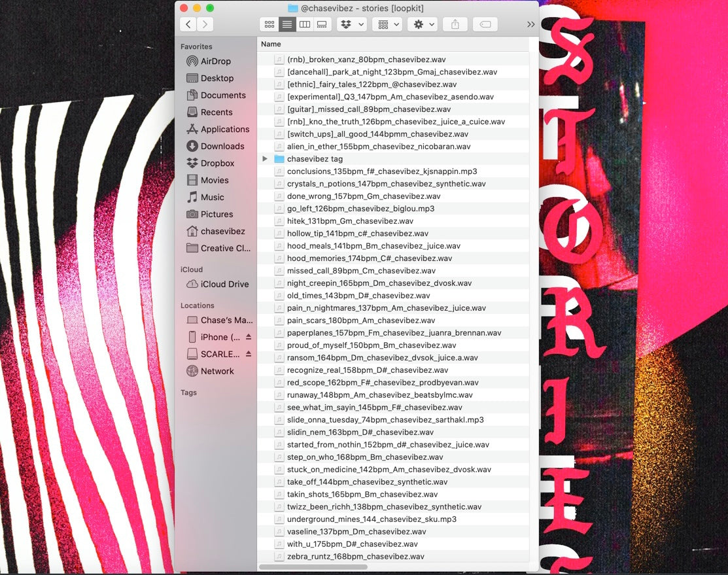Open Applications in the sidebar
The width and height of the screenshot is (728, 575).
click(x=218, y=129)
